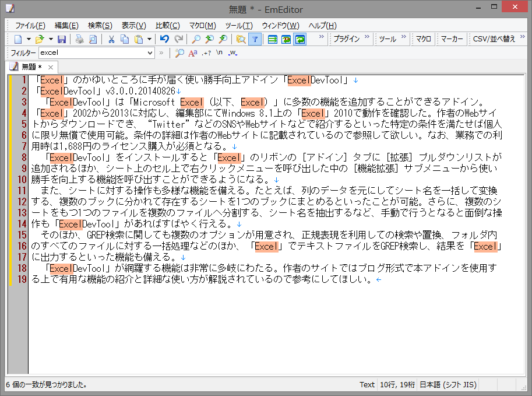Undo the last edit with Undo arrow
Screen dimensions: 532x396
pos(164,38)
